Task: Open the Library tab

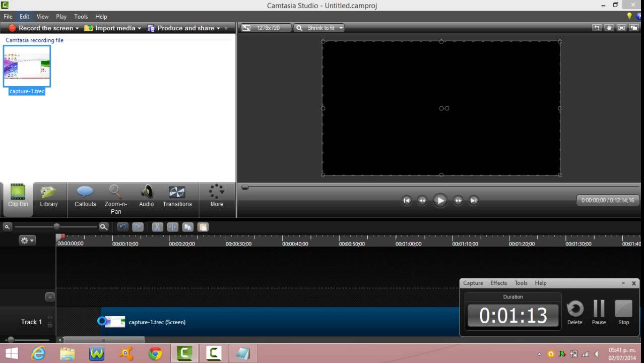Action: pos(49,197)
